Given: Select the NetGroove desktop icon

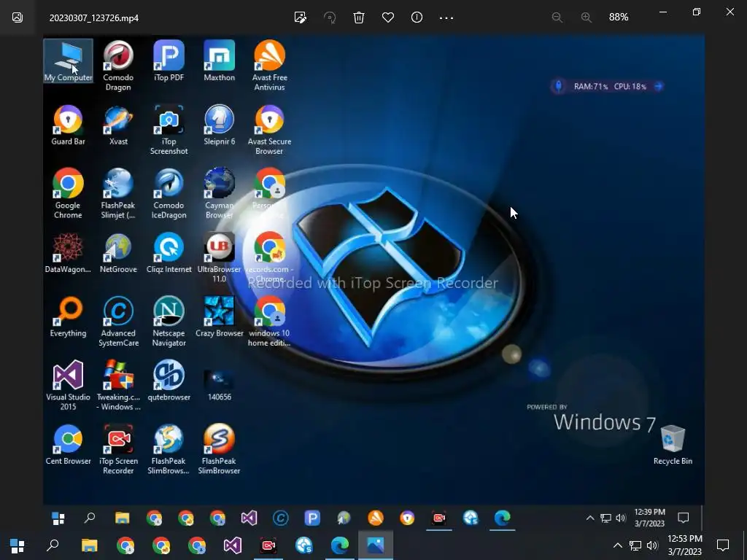Looking at the screenshot, I should tap(118, 253).
